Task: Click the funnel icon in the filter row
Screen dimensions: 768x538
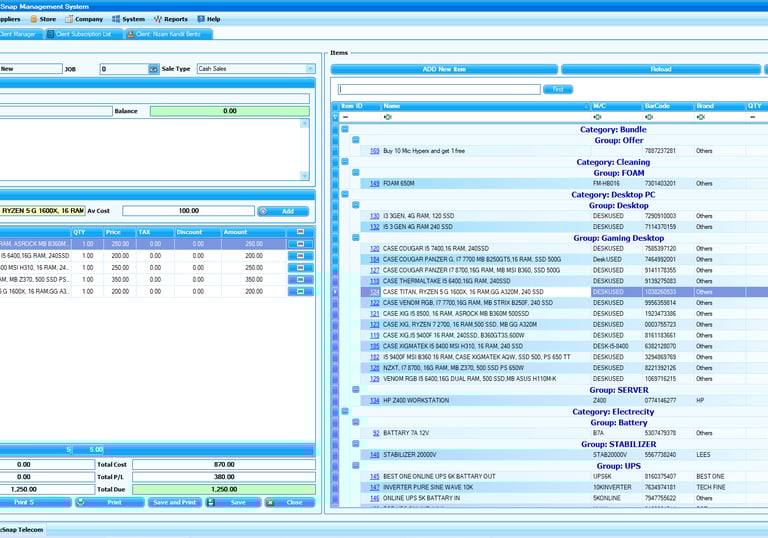Action: tap(336, 117)
